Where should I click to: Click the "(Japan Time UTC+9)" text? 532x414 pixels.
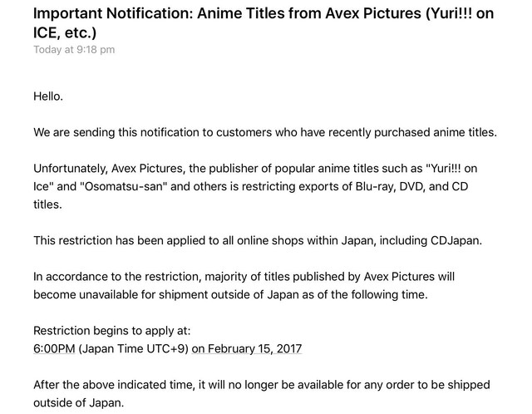[x=133, y=348]
